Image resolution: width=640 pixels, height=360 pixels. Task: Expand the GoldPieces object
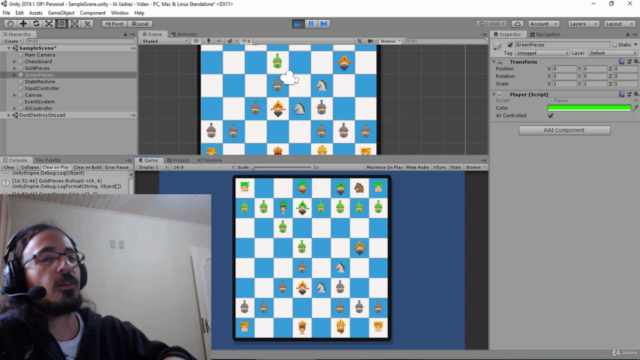(15, 68)
